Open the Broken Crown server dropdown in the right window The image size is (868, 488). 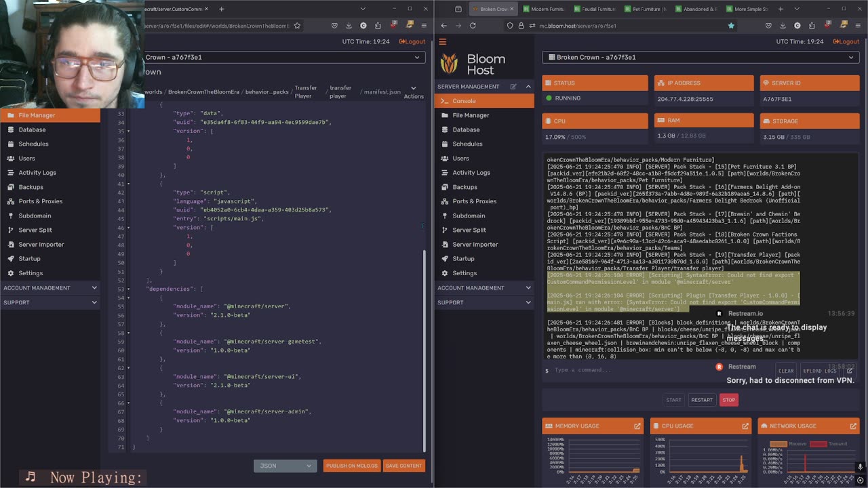pos(701,58)
